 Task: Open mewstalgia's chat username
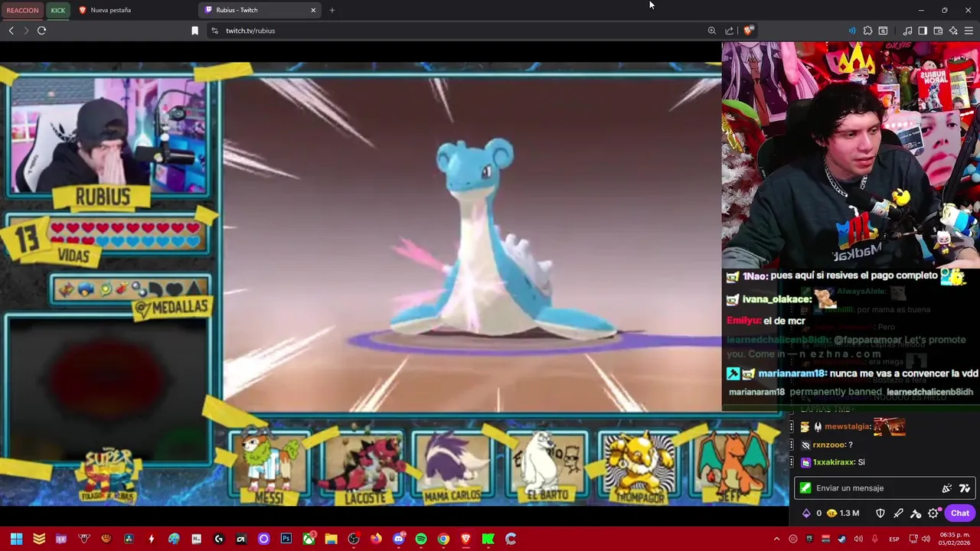[848, 427]
